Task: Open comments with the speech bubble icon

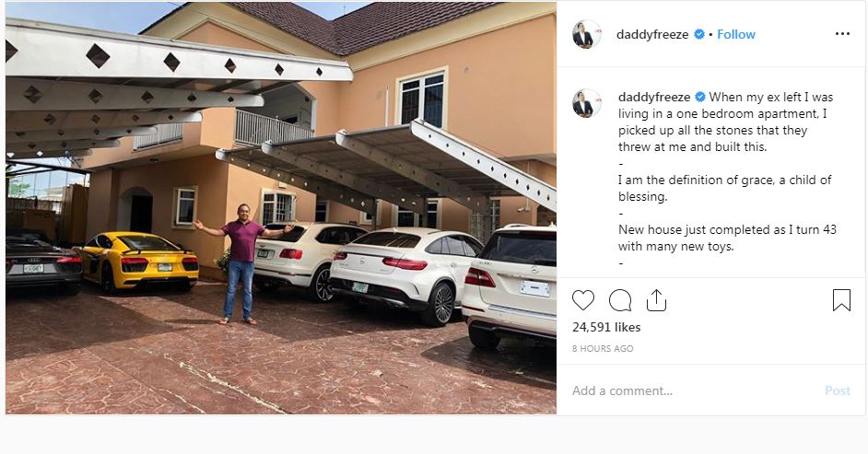Action: coord(620,300)
